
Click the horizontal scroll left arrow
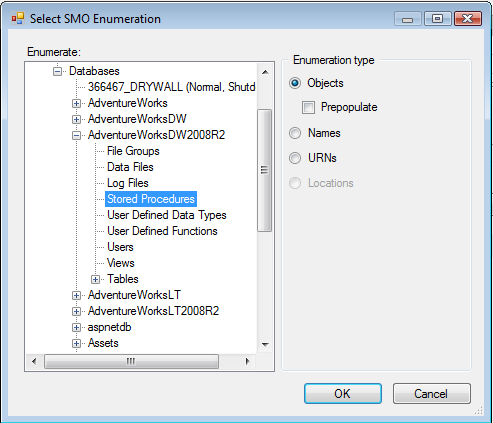tap(34, 361)
